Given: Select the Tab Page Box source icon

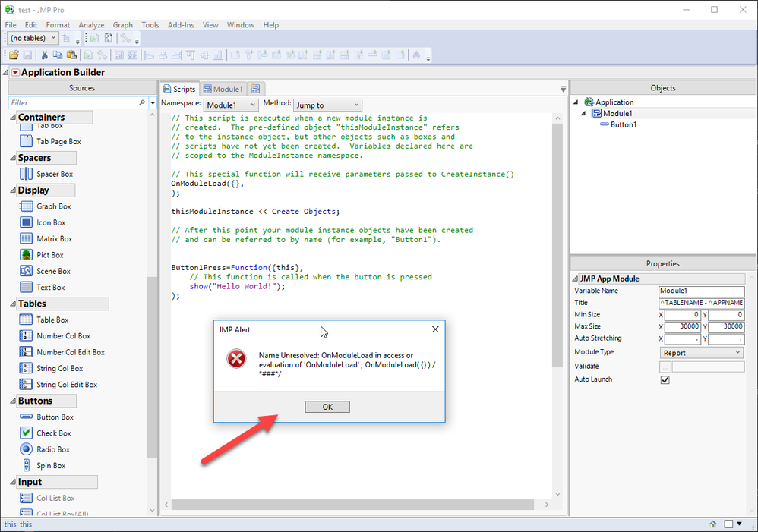Looking at the screenshot, I should tap(26, 141).
